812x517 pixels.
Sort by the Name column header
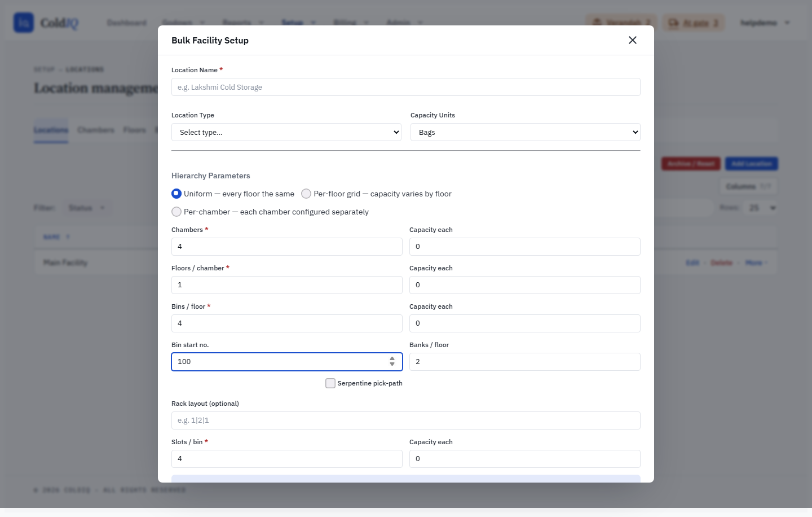[x=56, y=236]
